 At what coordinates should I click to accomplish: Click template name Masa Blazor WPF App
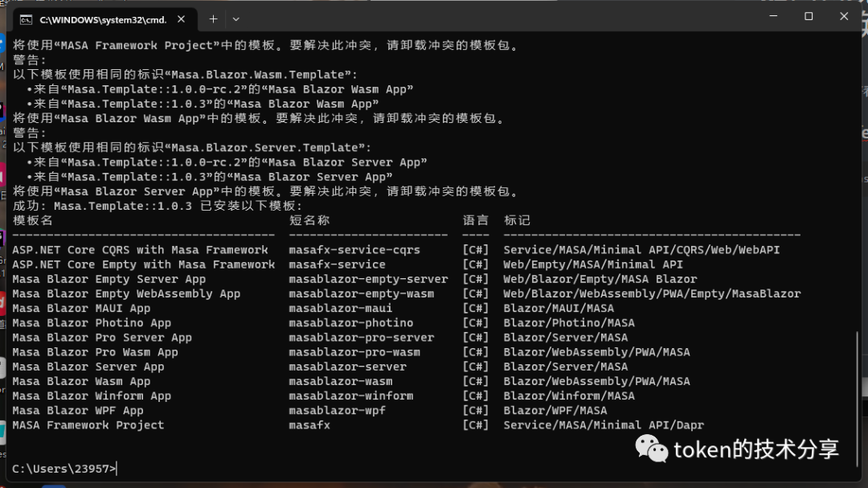tap(78, 411)
